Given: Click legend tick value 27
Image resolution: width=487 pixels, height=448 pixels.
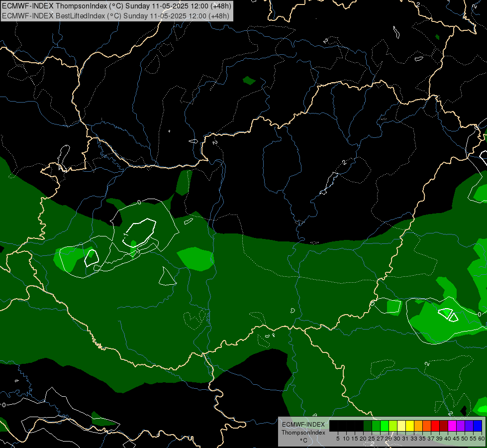Looking at the screenshot, I should tap(380, 439).
